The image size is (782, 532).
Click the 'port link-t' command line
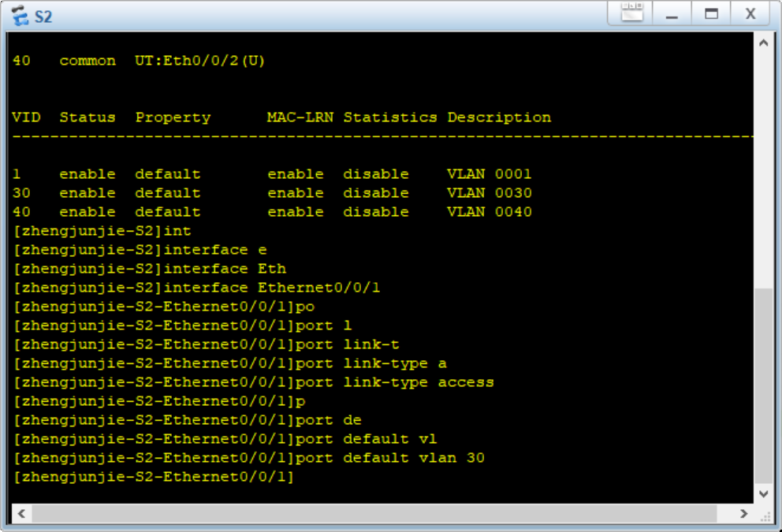206,344
